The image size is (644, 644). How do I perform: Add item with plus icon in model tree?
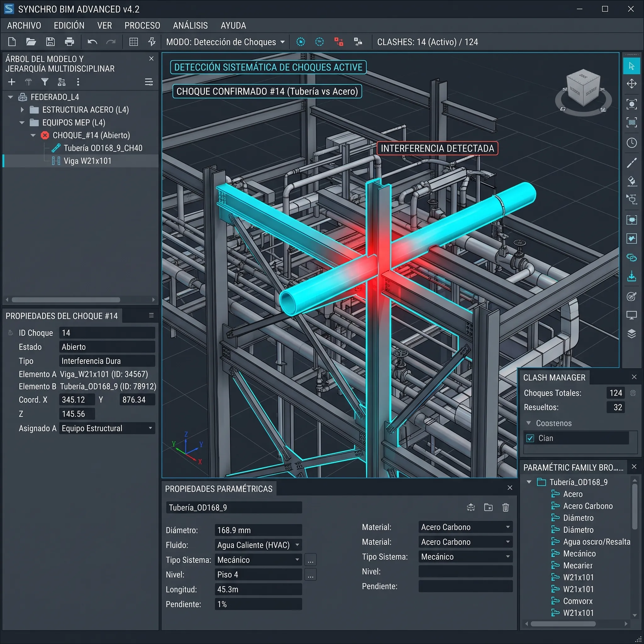[x=12, y=82]
